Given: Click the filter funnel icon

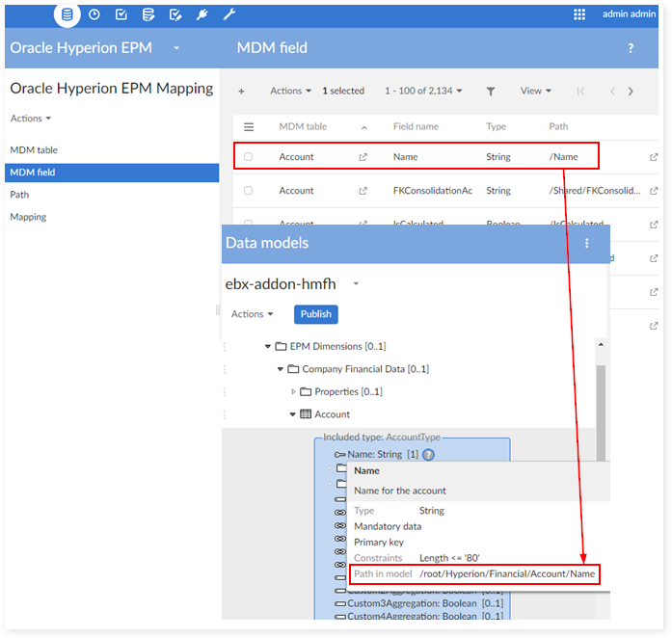Looking at the screenshot, I should click(491, 92).
